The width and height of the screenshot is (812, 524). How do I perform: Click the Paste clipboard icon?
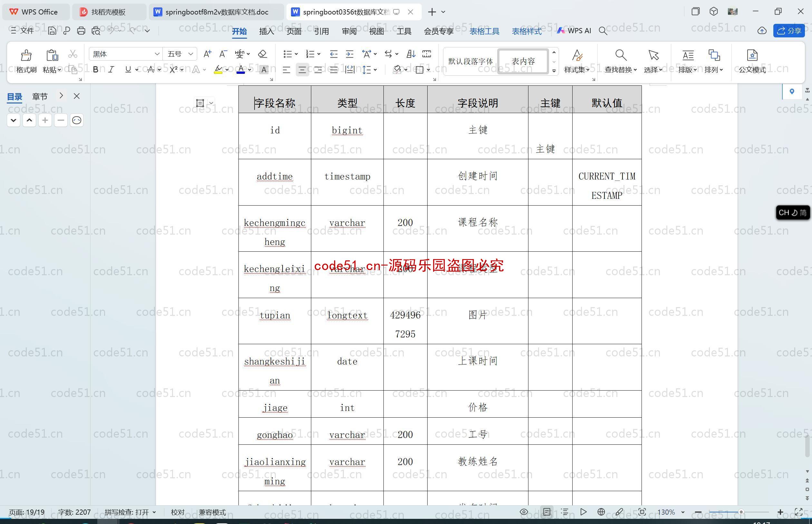click(x=52, y=55)
